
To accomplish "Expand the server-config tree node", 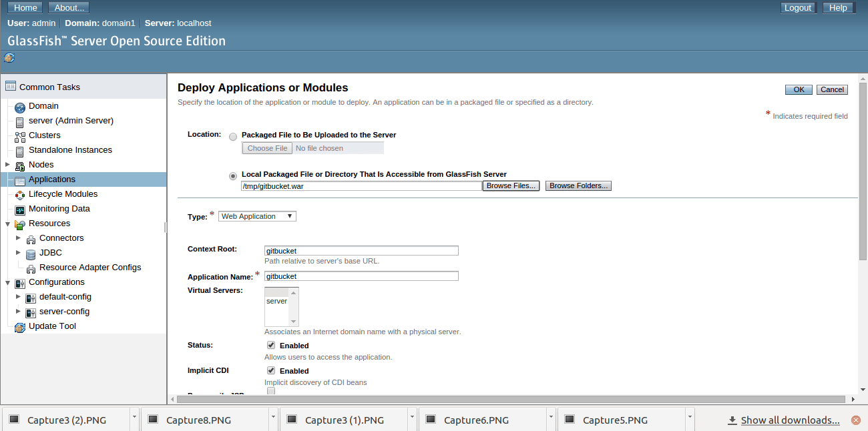I will [x=19, y=311].
